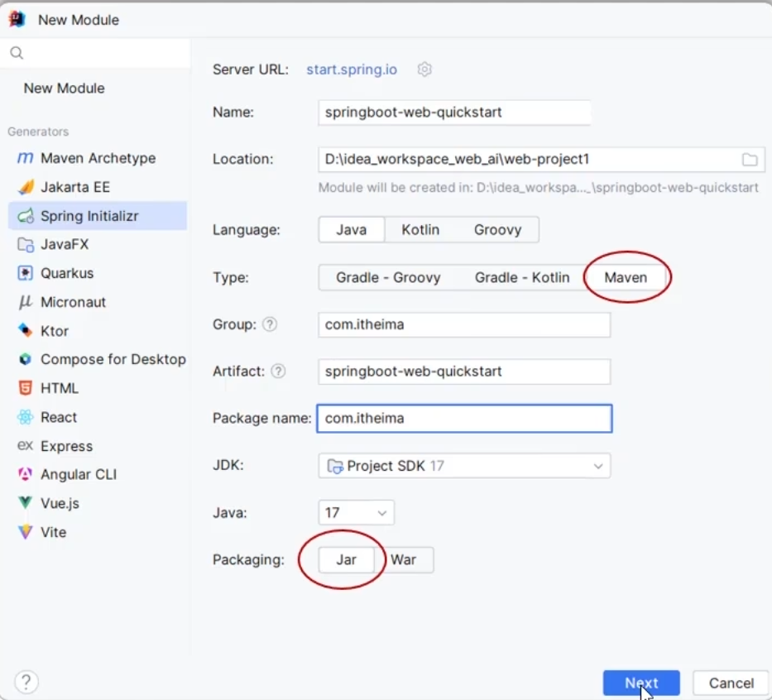Focus the Artifact input field
The image size is (772, 700).
tap(464, 372)
